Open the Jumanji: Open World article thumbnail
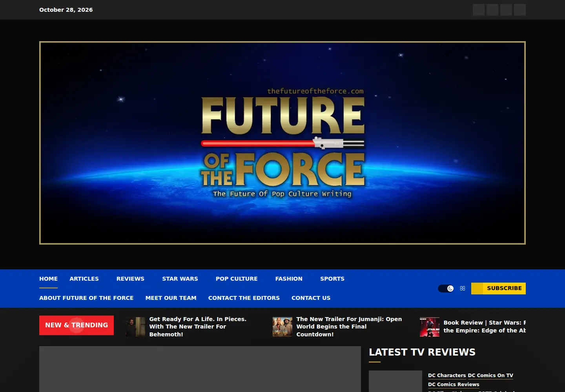 coord(282,327)
